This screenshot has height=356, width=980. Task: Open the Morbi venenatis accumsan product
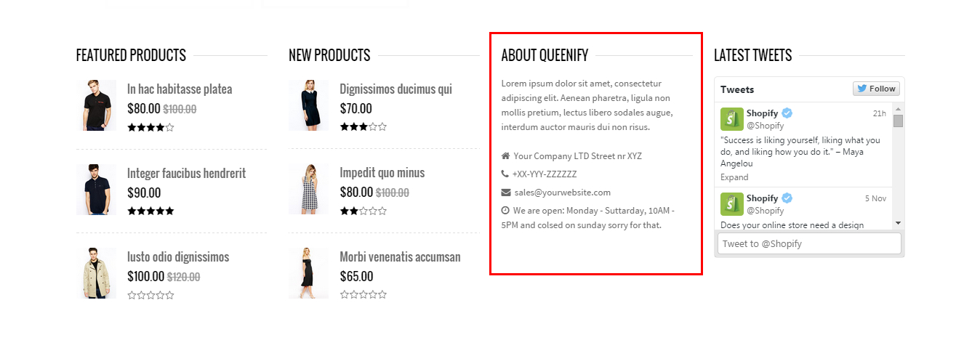coord(400,257)
